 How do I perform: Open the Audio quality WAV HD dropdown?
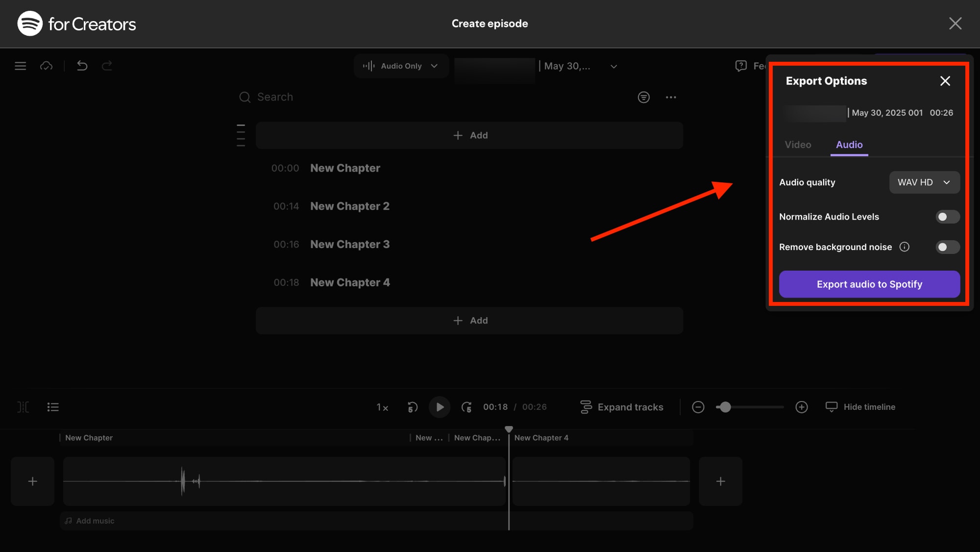(924, 182)
